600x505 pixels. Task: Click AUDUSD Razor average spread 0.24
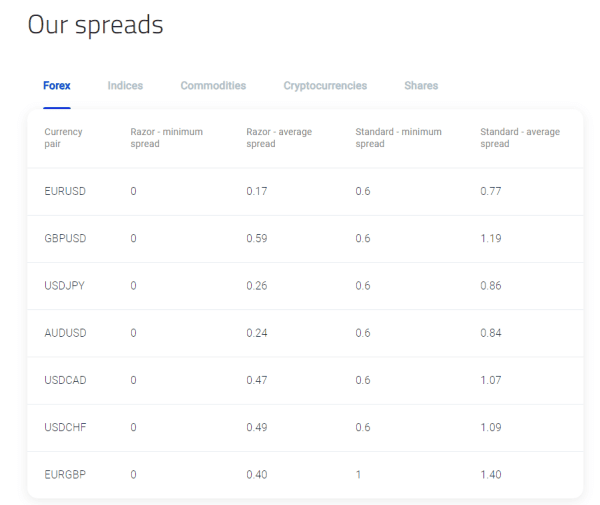click(x=257, y=333)
